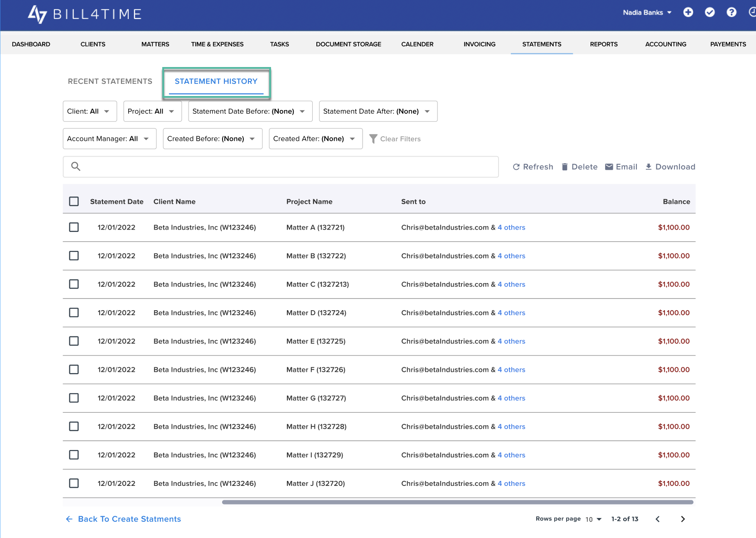Open the Client: All dropdown
The width and height of the screenshot is (756, 538).
tap(90, 111)
